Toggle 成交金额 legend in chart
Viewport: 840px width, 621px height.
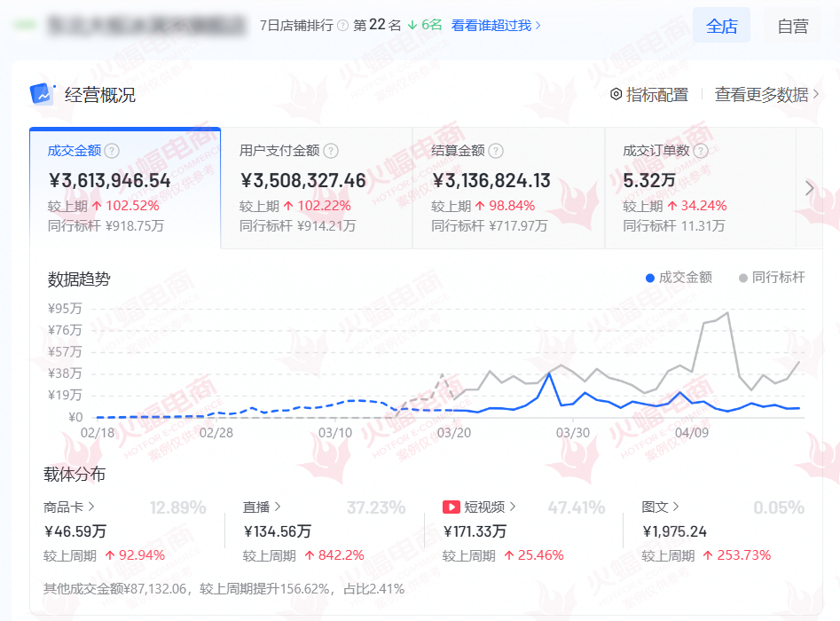tap(679, 278)
